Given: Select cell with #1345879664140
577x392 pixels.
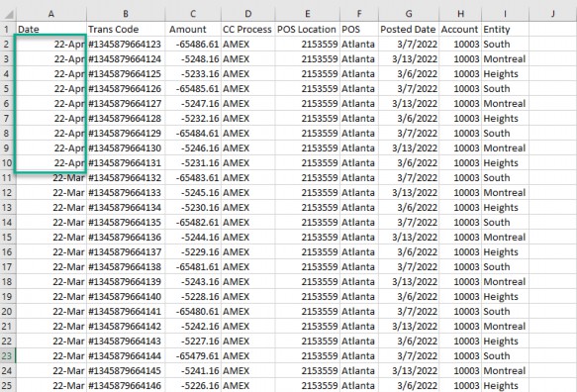Looking at the screenshot, I should pos(126,297).
